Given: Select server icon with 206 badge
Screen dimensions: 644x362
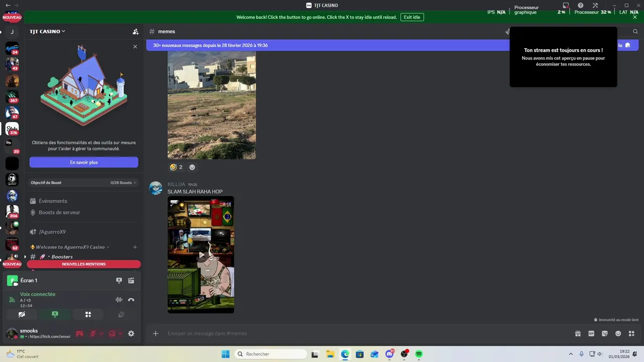Looking at the screenshot, I should (x=12, y=212).
